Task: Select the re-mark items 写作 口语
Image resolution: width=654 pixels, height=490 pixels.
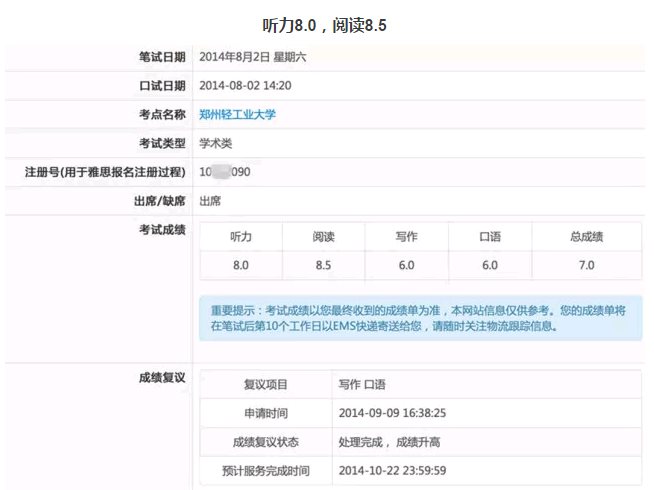Action: [362, 384]
